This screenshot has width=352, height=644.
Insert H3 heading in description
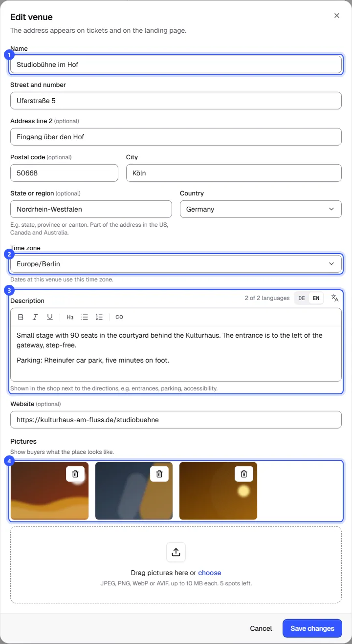(x=70, y=317)
